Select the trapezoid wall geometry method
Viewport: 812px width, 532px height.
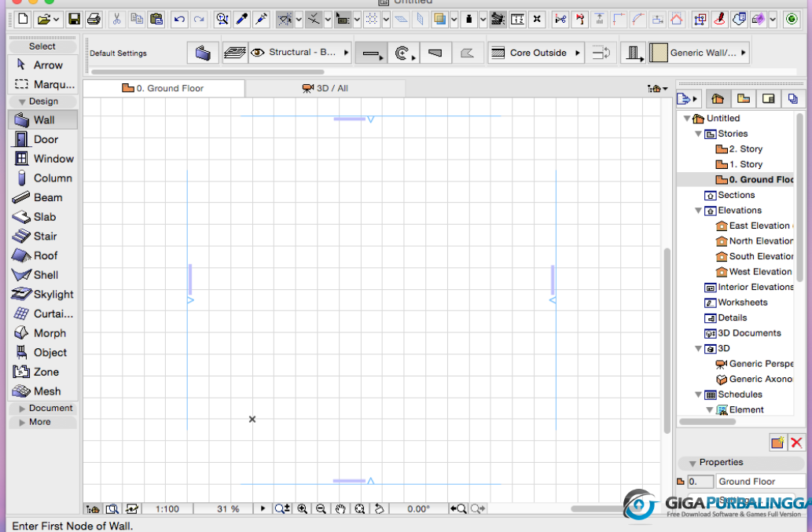click(x=435, y=53)
